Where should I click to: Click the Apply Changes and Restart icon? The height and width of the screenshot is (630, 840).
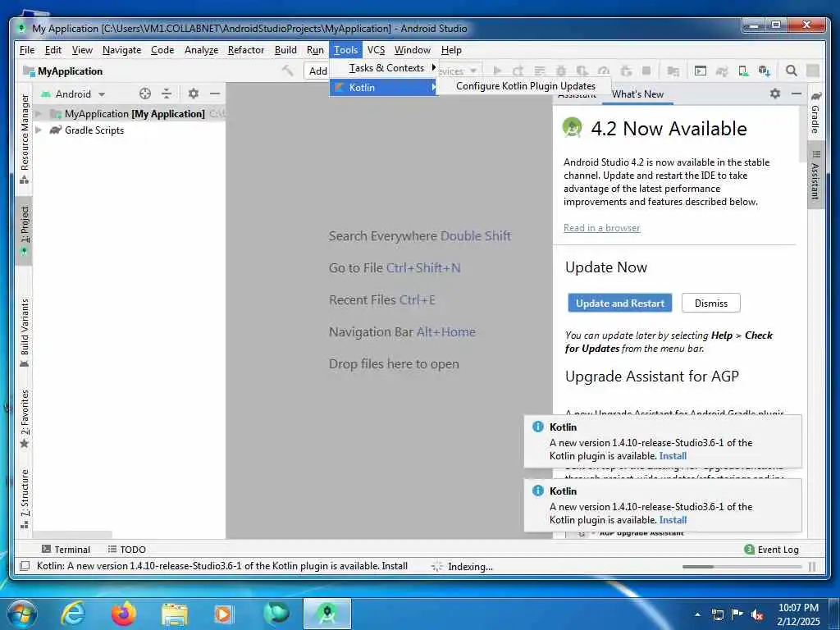[x=518, y=71]
